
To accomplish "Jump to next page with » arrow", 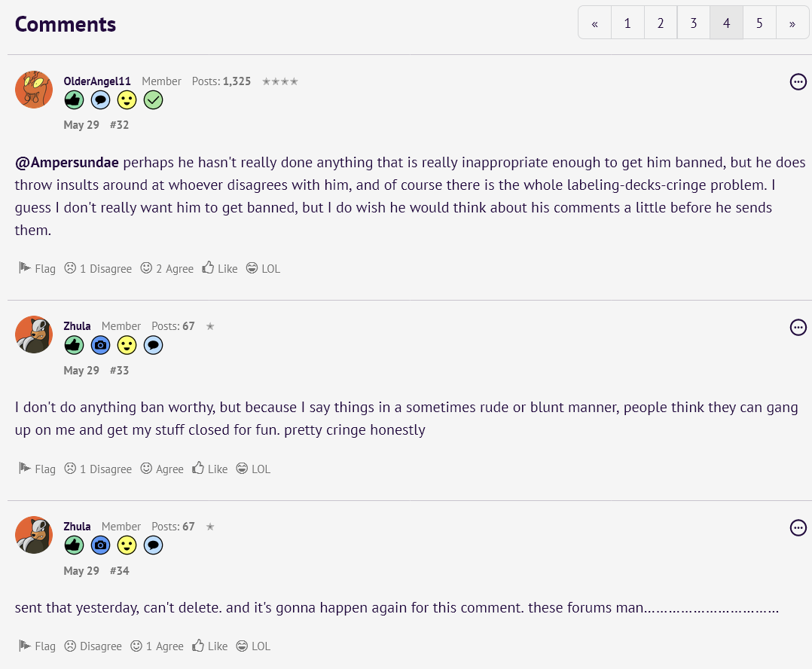I will click(792, 23).
